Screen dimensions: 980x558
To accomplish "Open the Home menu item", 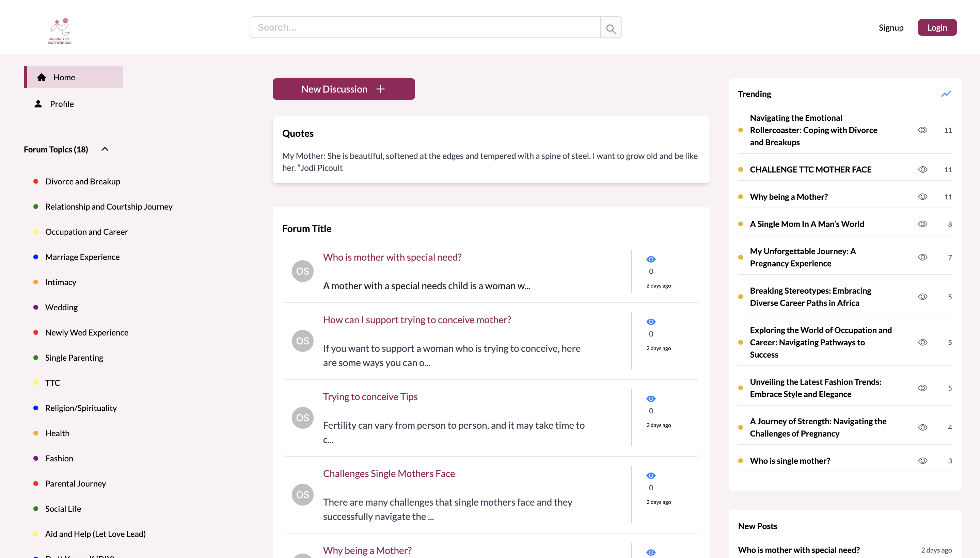I will coord(73,77).
